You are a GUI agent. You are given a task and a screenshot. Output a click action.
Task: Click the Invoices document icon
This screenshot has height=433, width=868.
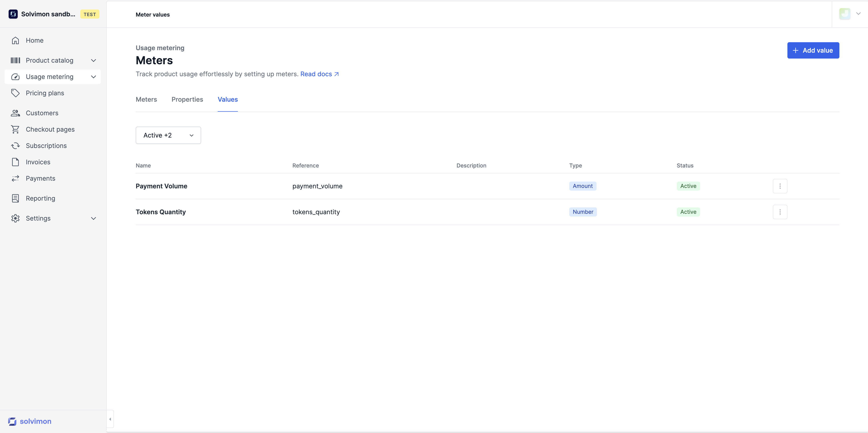point(15,162)
